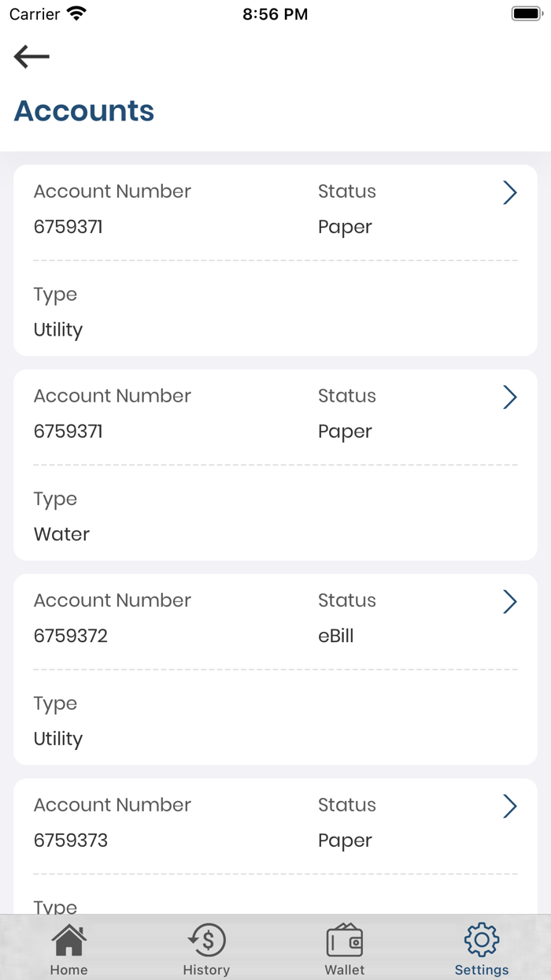Tap the battery indicator
The height and width of the screenshot is (980, 551).
(526, 13)
